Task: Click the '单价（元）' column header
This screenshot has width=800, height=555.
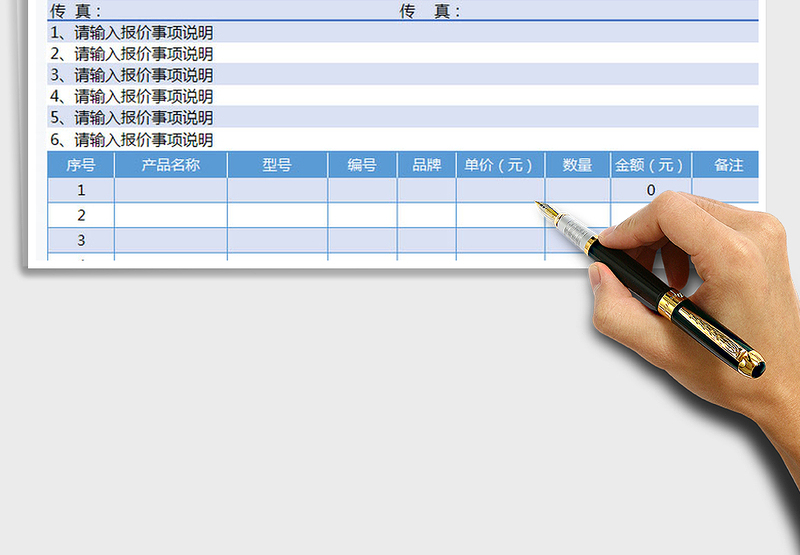Action: (x=501, y=165)
